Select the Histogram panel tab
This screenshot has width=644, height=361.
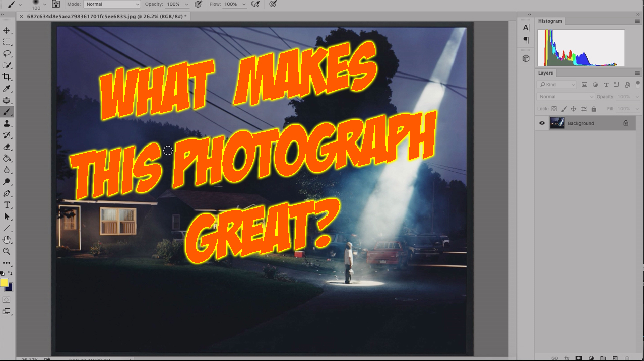pyautogui.click(x=550, y=21)
